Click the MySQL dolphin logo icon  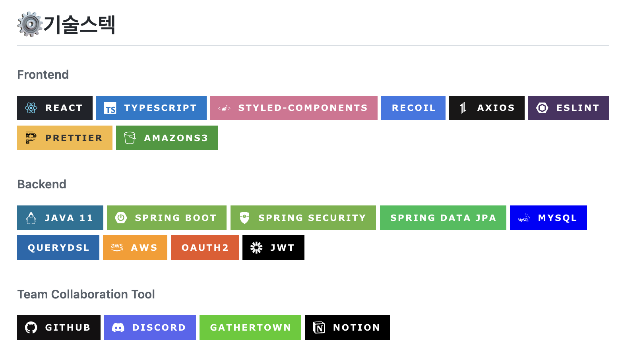click(524, 218)
